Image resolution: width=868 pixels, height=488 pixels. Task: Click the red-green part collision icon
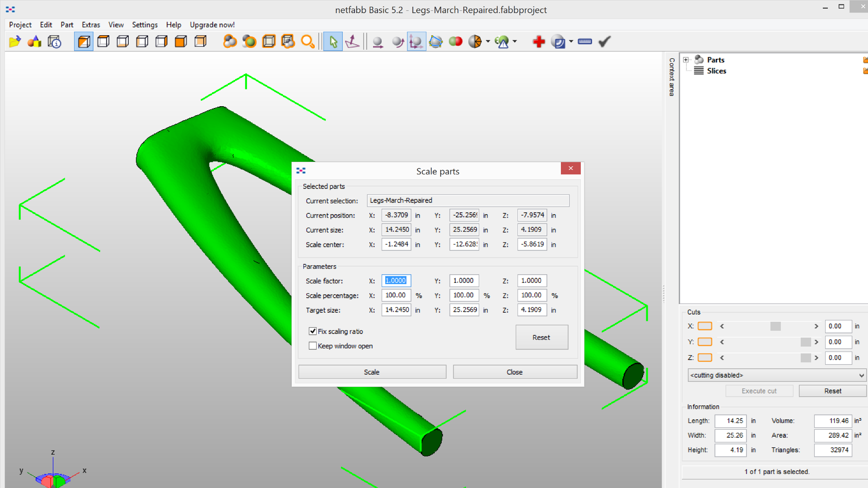(456, 42)
